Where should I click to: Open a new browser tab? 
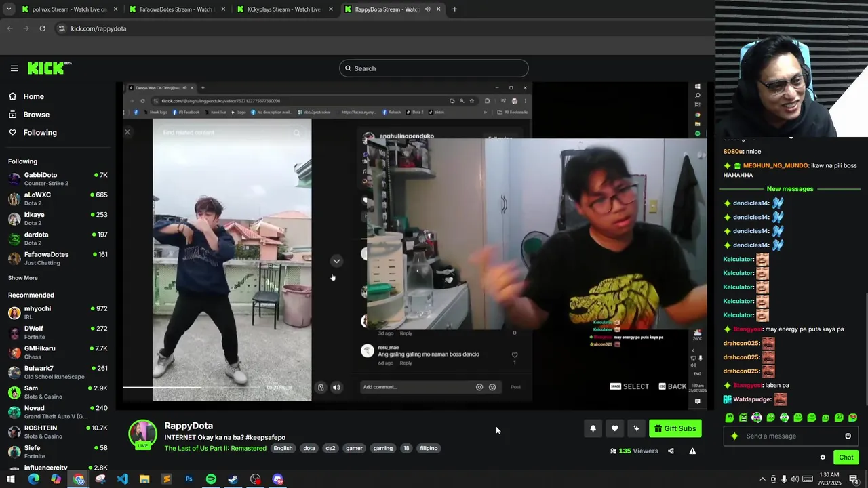[x=454, y=9]
